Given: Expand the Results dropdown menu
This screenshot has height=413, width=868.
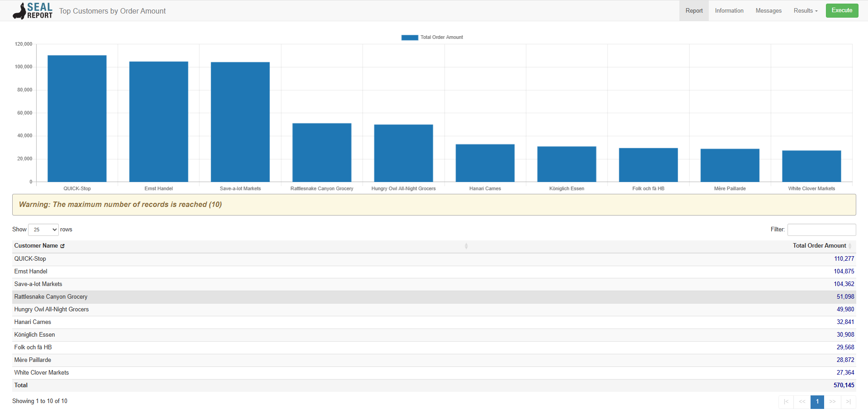Looking at the screenshot, I should [805, 11].
